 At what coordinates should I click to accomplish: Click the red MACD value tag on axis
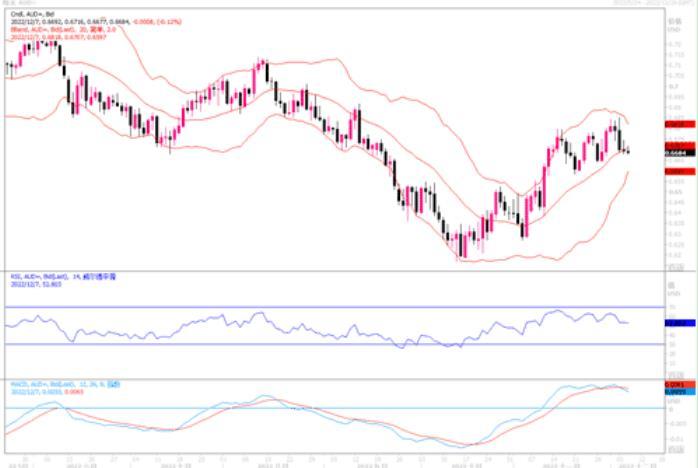click(674, 385)
